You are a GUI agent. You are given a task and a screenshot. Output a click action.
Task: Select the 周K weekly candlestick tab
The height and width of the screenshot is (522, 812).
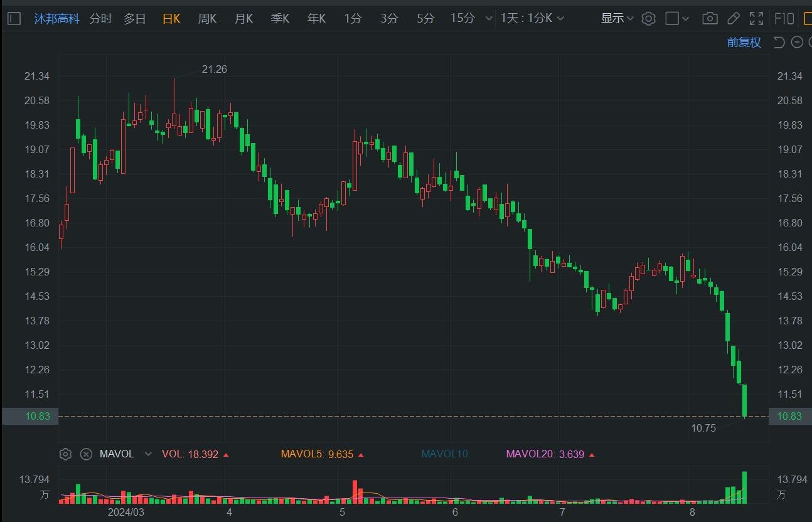point(207,19)
